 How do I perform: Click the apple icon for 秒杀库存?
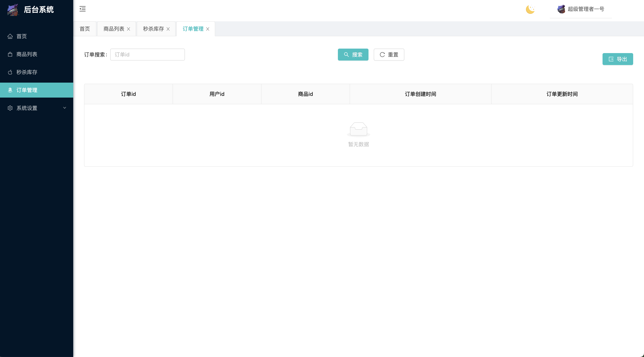point(10,72)
